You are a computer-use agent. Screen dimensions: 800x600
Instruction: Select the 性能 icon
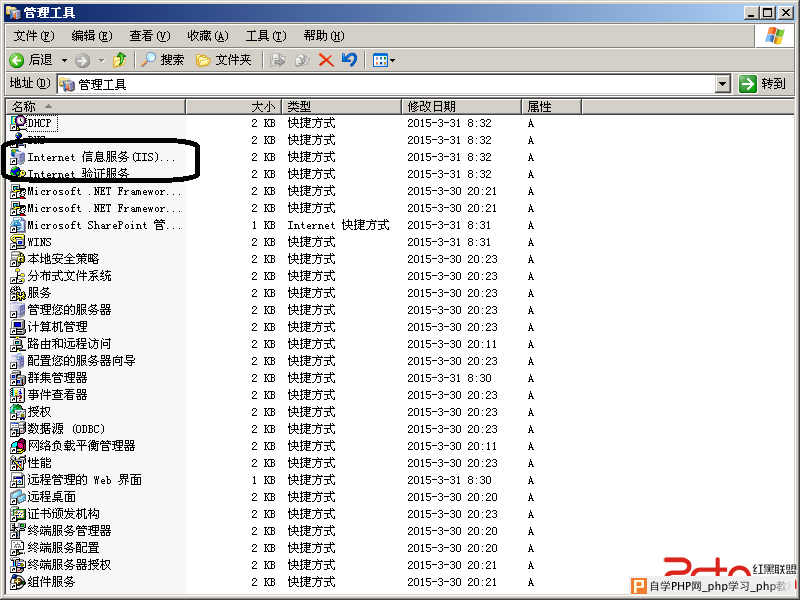(18, 462)
